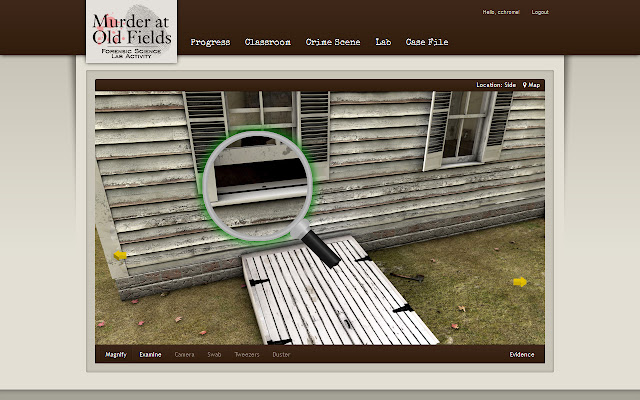
Task: Select the Tweezers tool
Action: pyautogui.click(x=247, y=354)
